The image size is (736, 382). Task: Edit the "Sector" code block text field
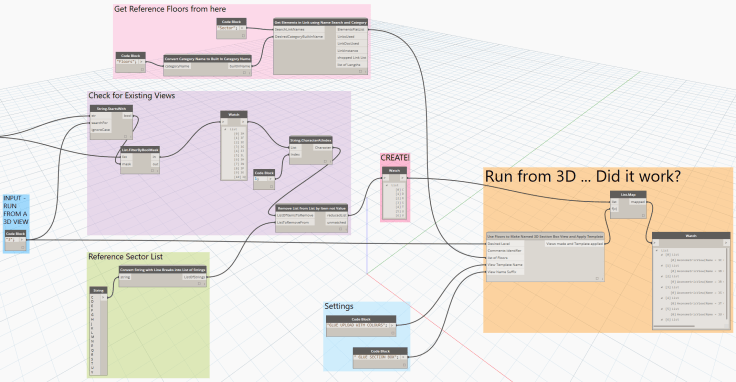[x=228, y=28]
